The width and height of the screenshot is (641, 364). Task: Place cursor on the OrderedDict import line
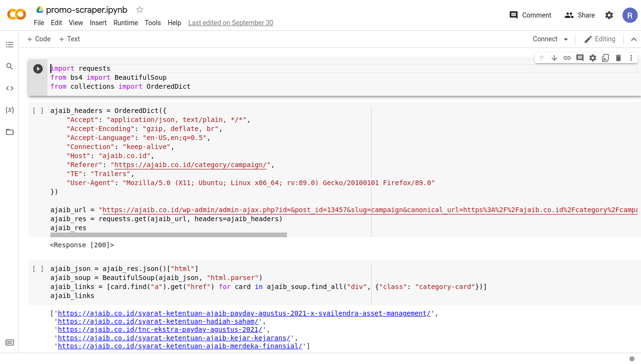click(120, 86)
